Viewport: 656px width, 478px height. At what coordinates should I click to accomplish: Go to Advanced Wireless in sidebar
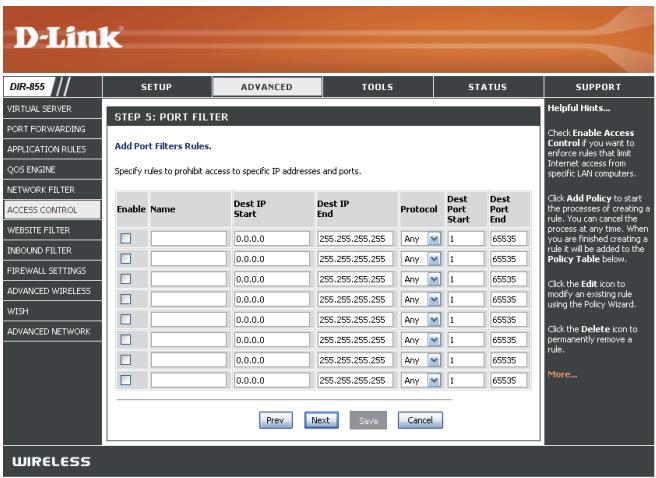pyautogui.click(x=52, y=291)
